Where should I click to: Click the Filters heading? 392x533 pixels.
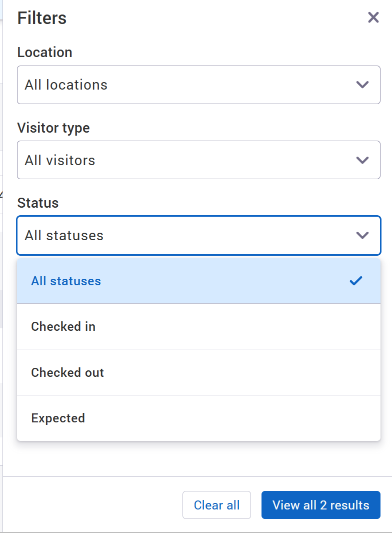pos(42,18)
